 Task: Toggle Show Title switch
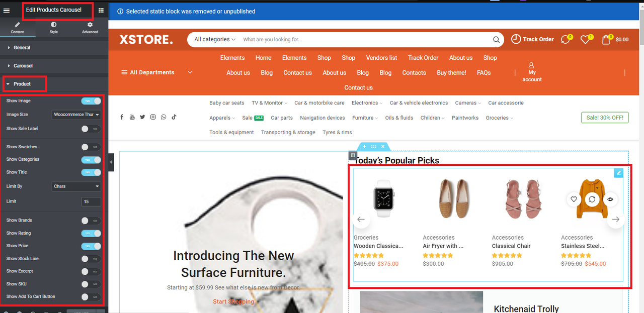[91, 172]
